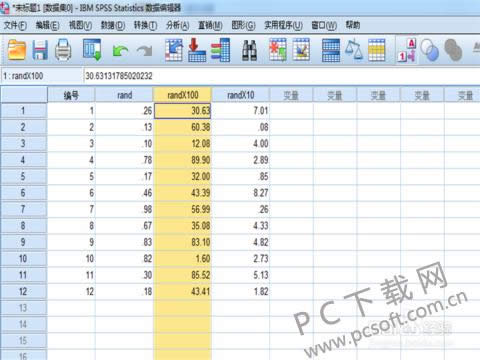
Task: Click the randX10 cell 7.01
Action: coord(240,111)
